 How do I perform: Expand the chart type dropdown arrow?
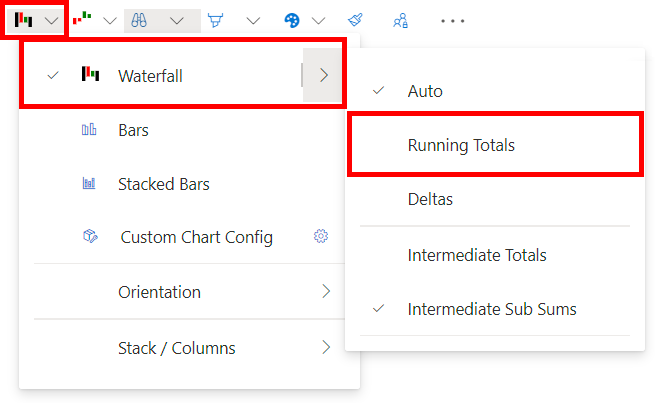click(x=52, y=20)
